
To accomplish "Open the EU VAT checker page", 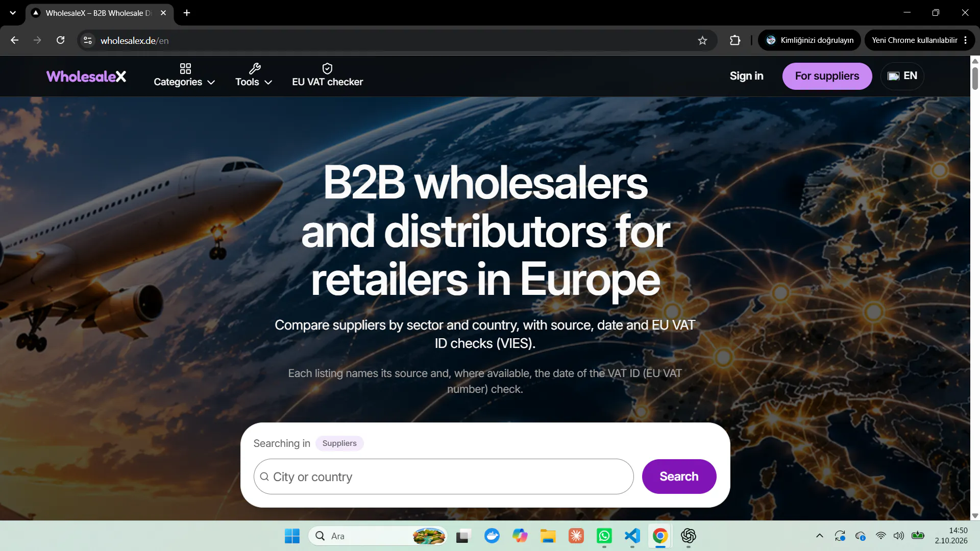I will [327, 75].
